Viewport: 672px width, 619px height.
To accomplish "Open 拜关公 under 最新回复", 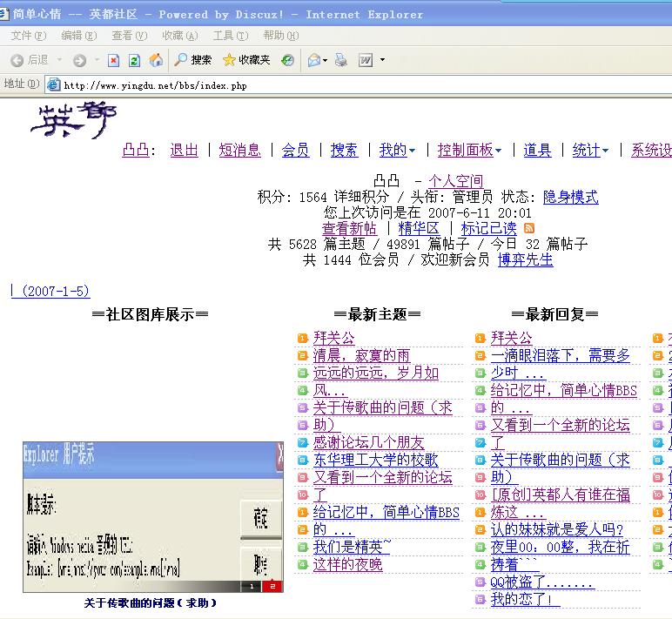I will 511,338.
